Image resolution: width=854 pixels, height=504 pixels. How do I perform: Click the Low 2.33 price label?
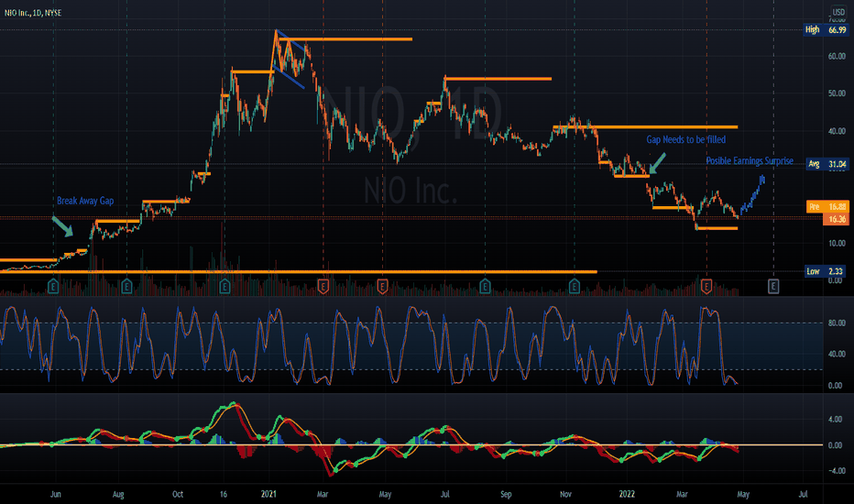[826, 271]
